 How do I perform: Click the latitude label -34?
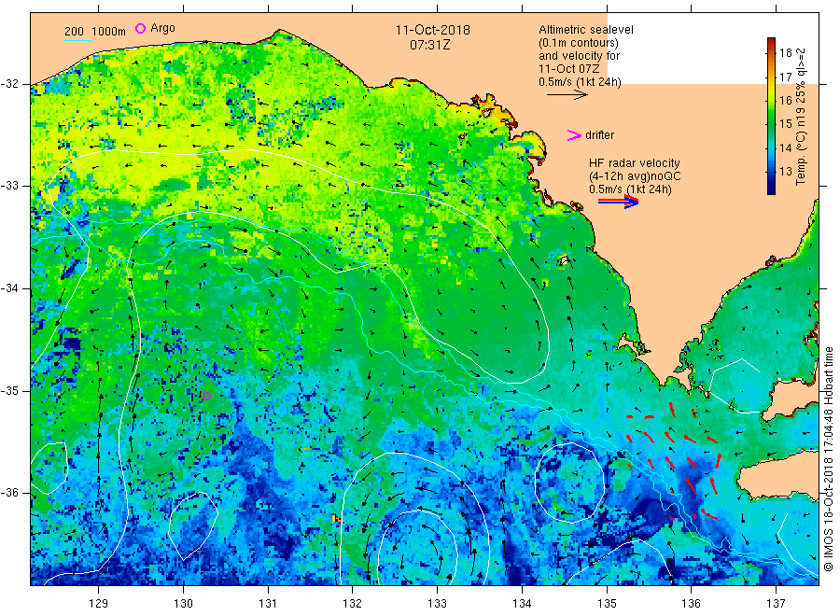[10, 288]
